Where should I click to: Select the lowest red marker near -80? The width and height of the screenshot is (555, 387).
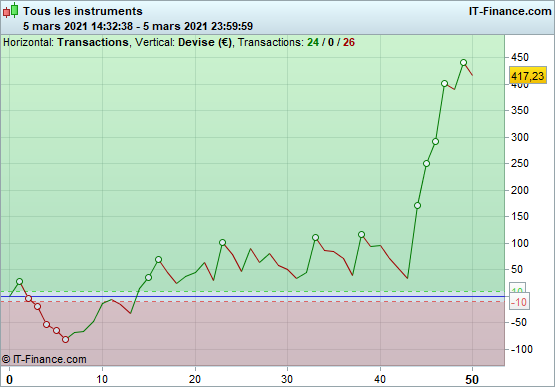click(65, 340)
